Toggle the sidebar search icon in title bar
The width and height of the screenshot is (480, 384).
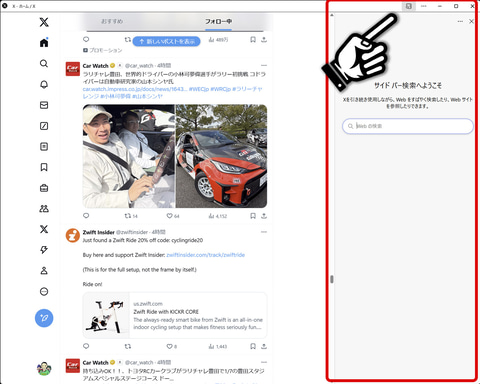pos(409,6)
